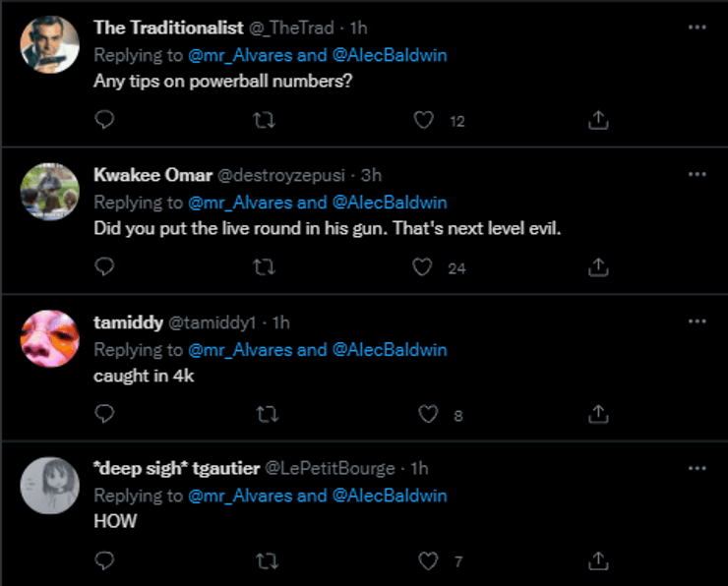Like Kwakee Omar's tweet with 24 likes
The image size is (728, 586).
[424, 267]
